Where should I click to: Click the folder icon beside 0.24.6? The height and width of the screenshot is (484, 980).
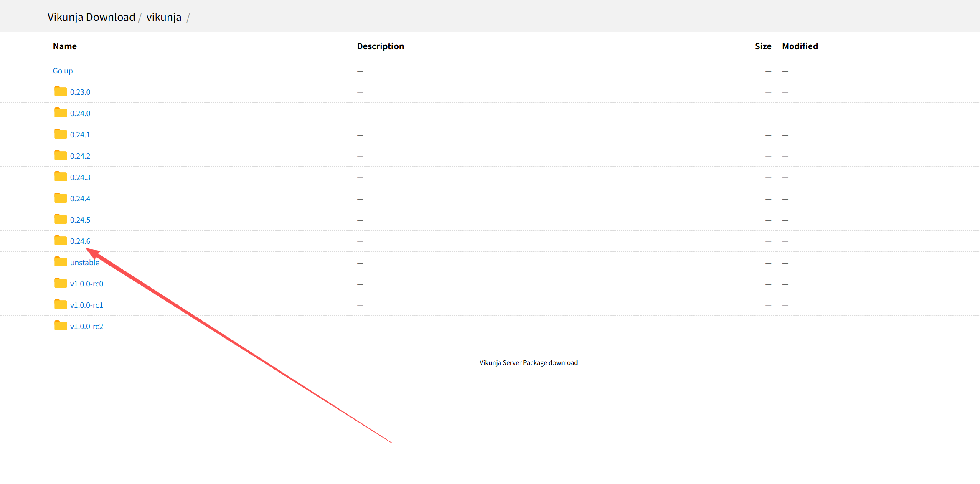point(61,241)
